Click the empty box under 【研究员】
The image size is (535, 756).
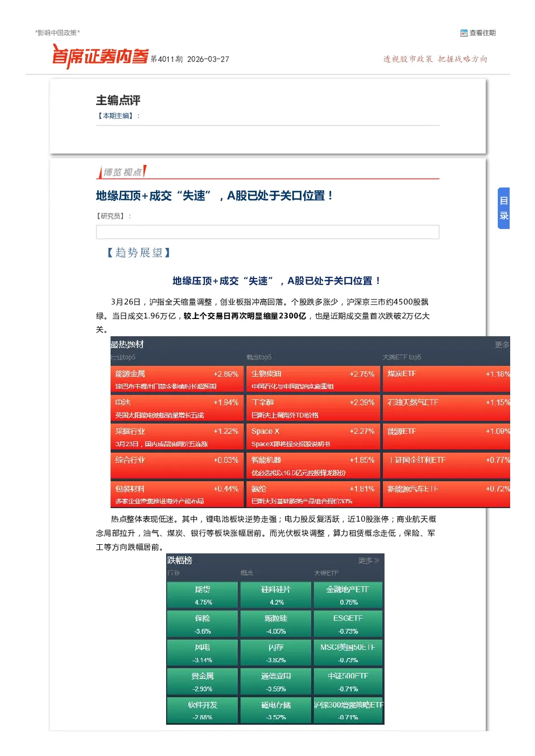(x=267, y=232)
